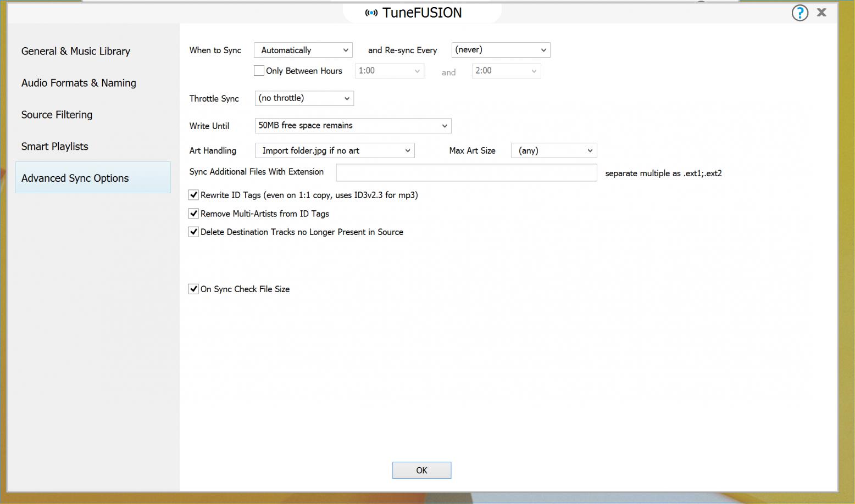
Task: Disable Delete Destination Tracks no Longer Present
Action: (193, 232)
